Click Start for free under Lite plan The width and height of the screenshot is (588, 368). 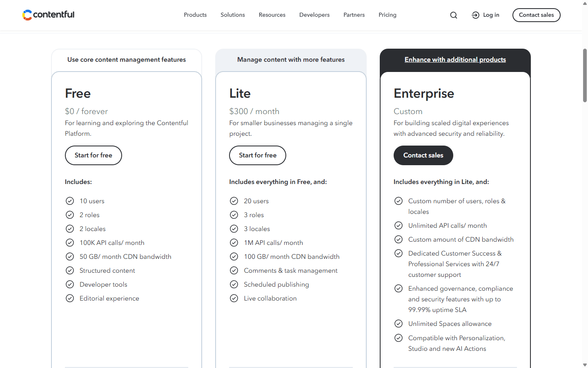pos(258,155)
